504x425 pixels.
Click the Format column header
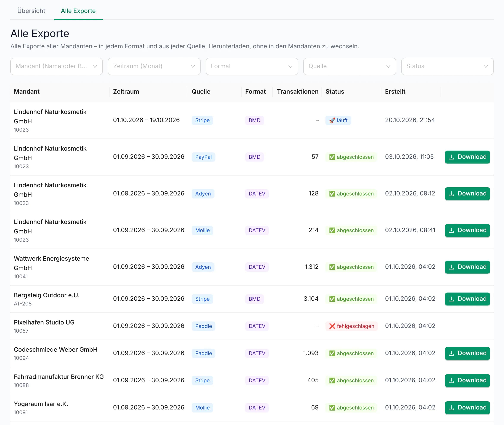255,91
